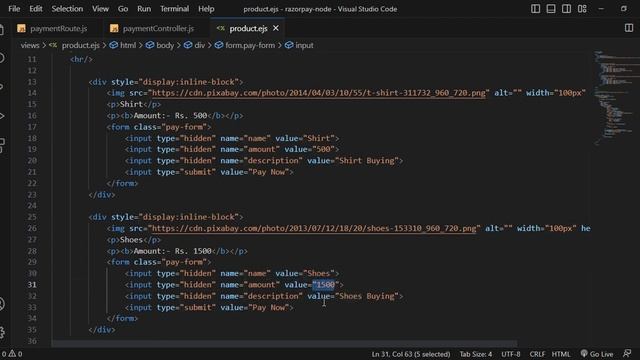Expand the product.ejs breadcrumb item
This screenshot has height=360, width=640.
[x=80, y=45]
